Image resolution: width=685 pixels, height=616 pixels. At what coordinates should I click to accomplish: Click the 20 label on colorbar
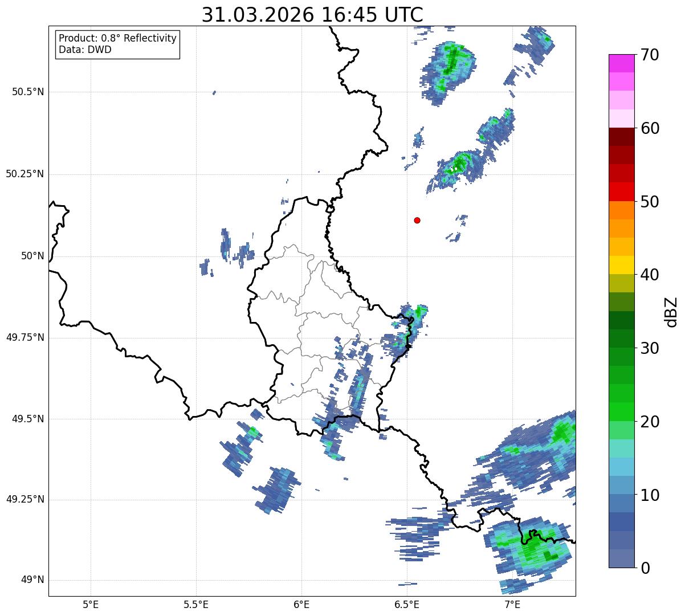[650, 422]
